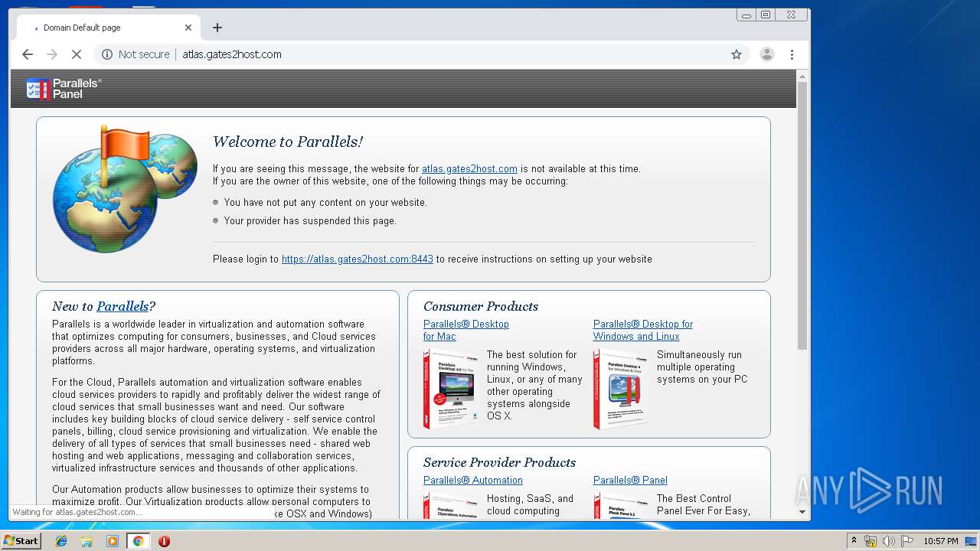Image resolution: width=980 pixels, height=551 pixels.
Task: Click Parallels Operations Automation box image
Action: [x=452, y=507]
